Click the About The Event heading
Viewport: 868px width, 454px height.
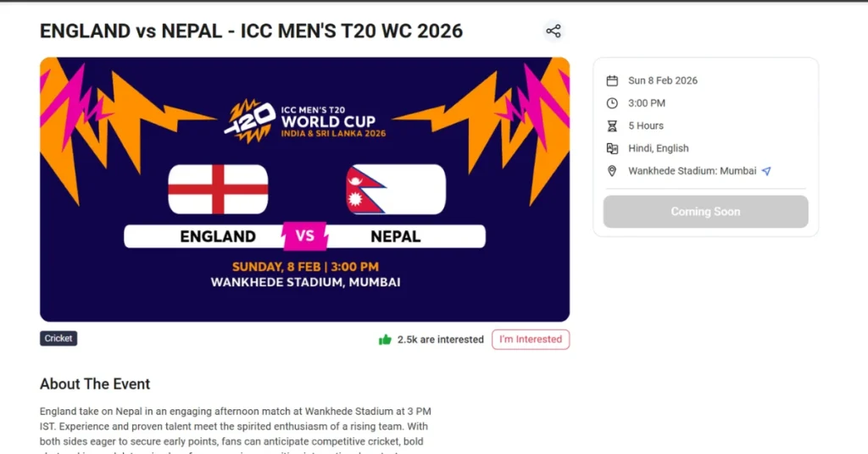tap(95, 384)
